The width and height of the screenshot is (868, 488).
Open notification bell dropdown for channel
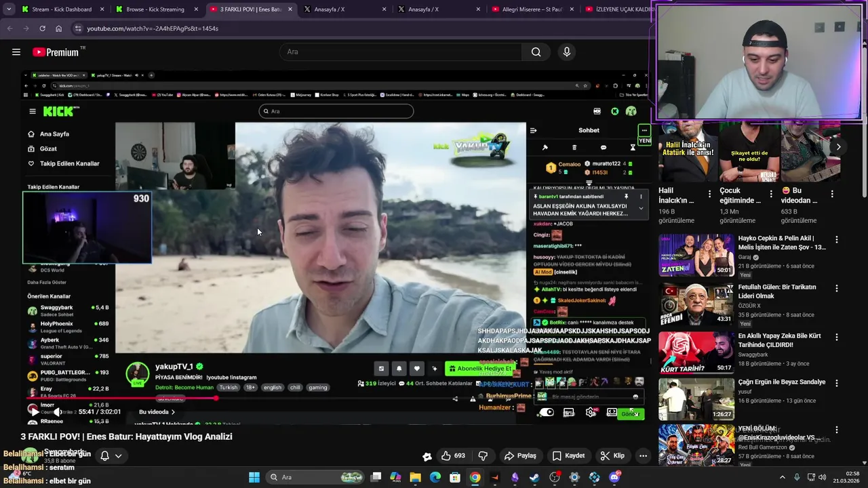coord(111,456)
